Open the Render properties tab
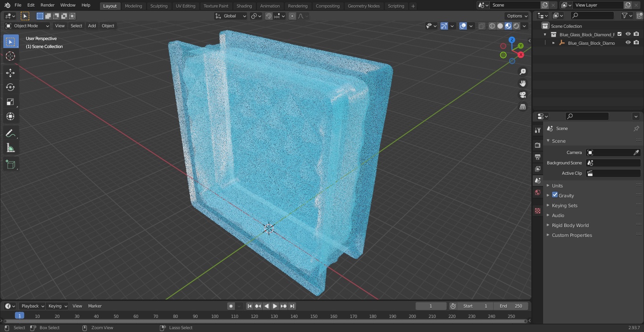 click(x=537, y=145)
